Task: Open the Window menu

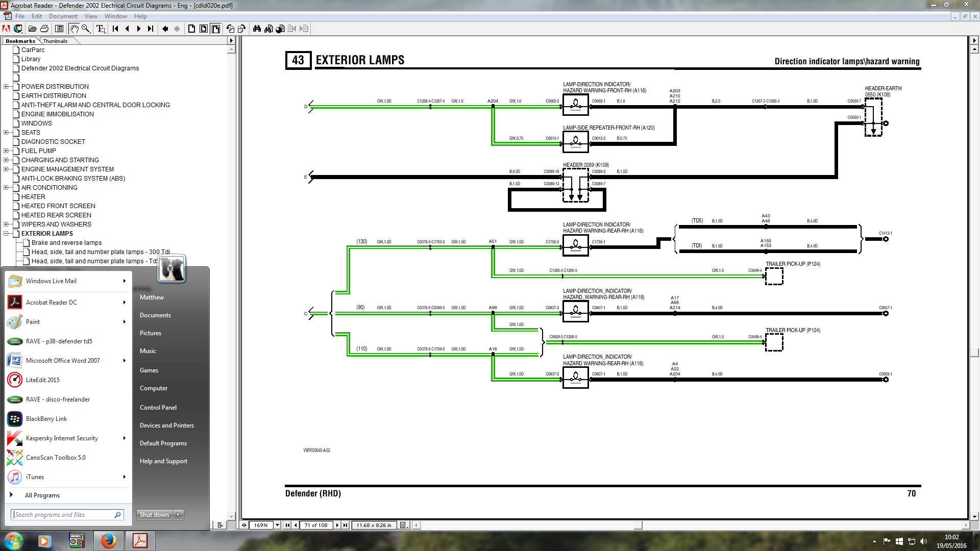Action: [116, 16]
